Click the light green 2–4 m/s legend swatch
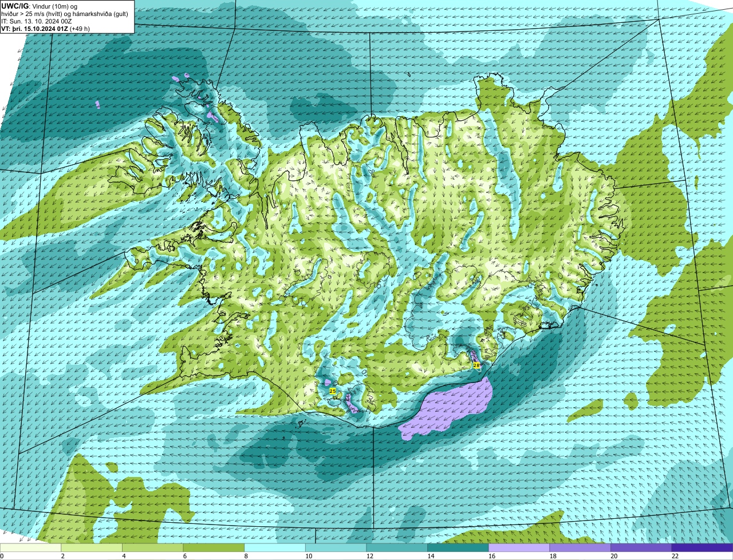This screenshot has width=733, height=560. pyautogui.click(x=92, y=547)
